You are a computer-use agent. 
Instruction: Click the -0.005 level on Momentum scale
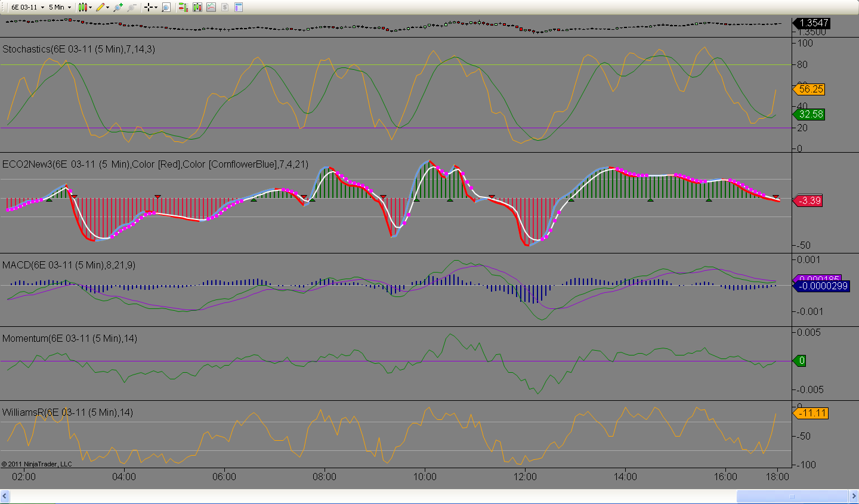point(809,389)
